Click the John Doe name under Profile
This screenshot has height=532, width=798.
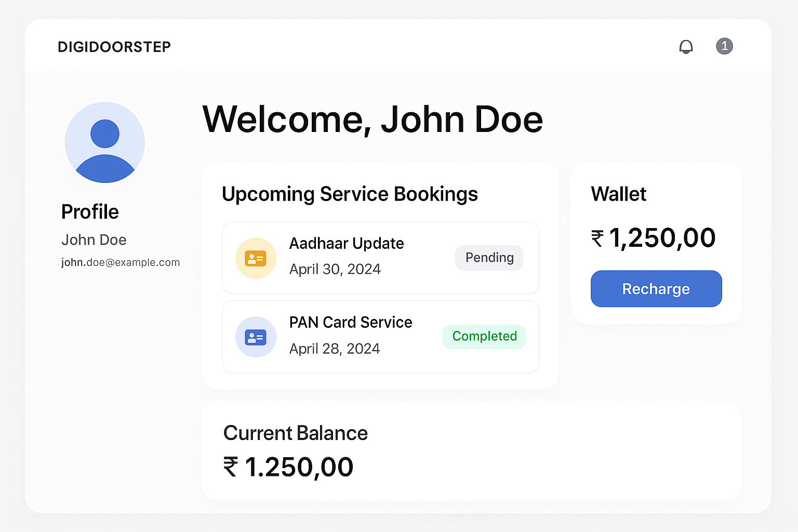click(94, 240)
